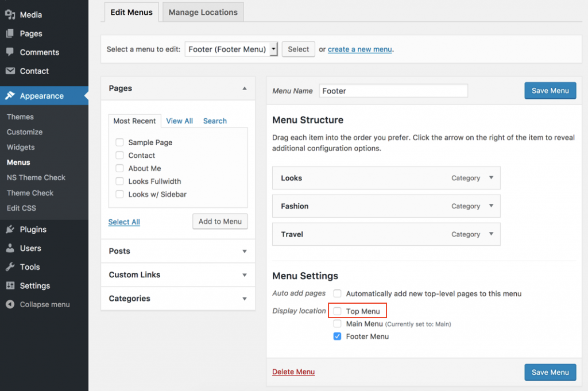Click the Contact envelope icon

point(11,71)
